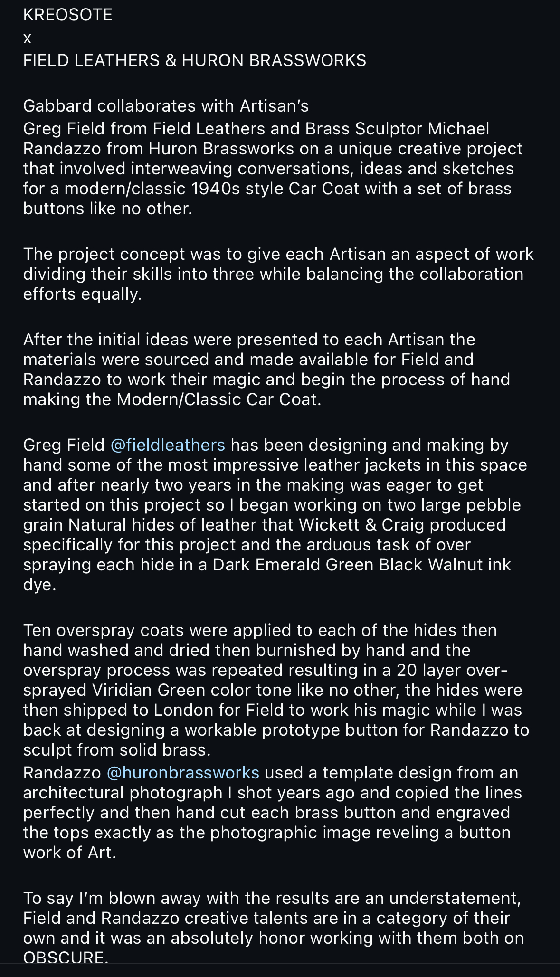Click the final word OBSCURE

[63, 957]
